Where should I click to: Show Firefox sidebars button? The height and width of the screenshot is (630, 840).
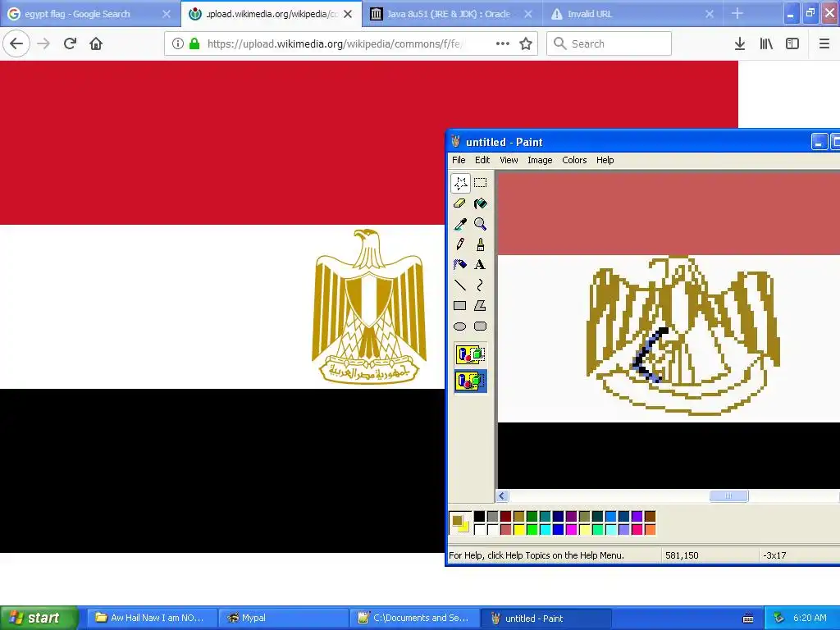792,44
